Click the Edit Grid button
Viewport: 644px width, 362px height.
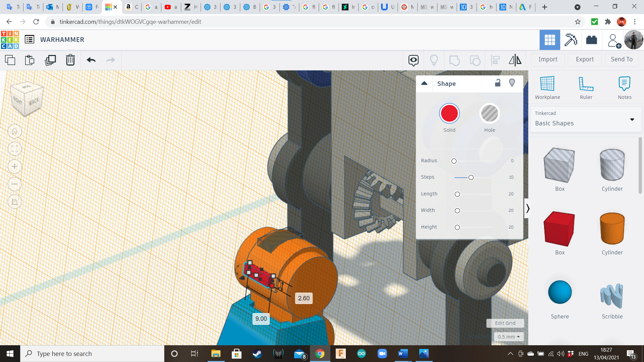(505, 323)
